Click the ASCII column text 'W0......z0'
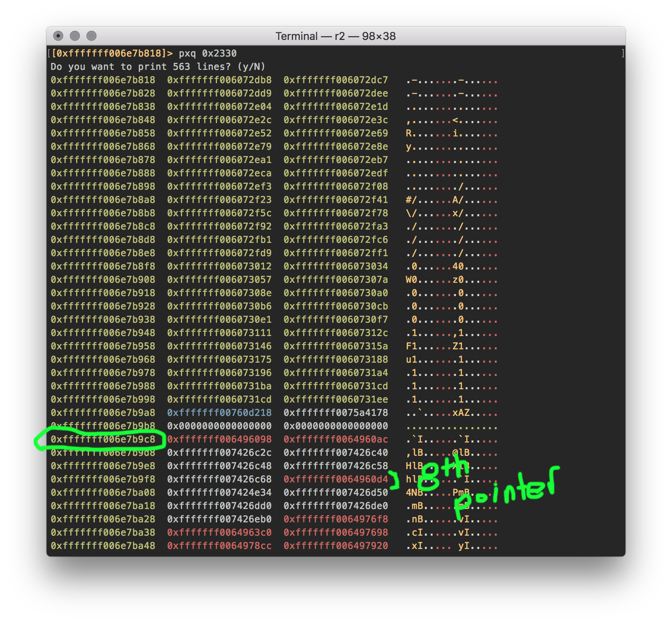Viewport: 672px width, 623px height. pyautogui.click(x=452, y=280)
